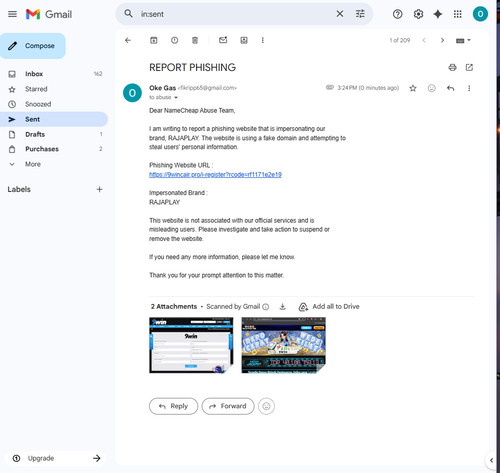Expand the side panel arrow

tap(491, 460)
